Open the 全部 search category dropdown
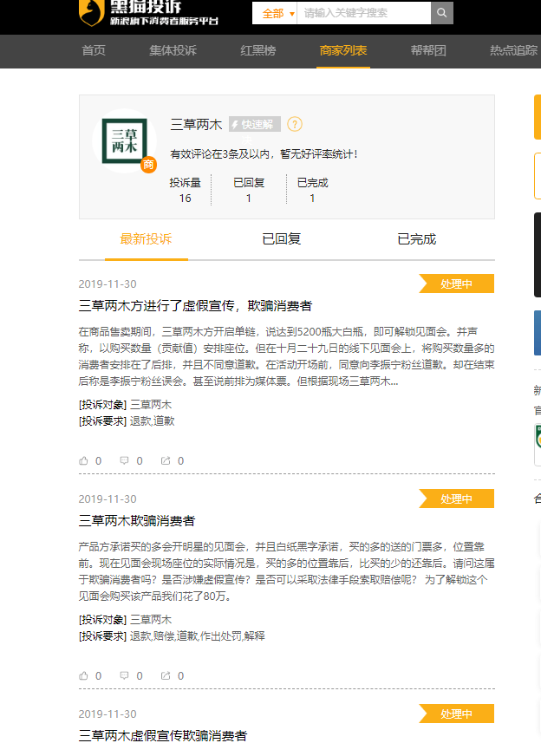 point(276,13)
